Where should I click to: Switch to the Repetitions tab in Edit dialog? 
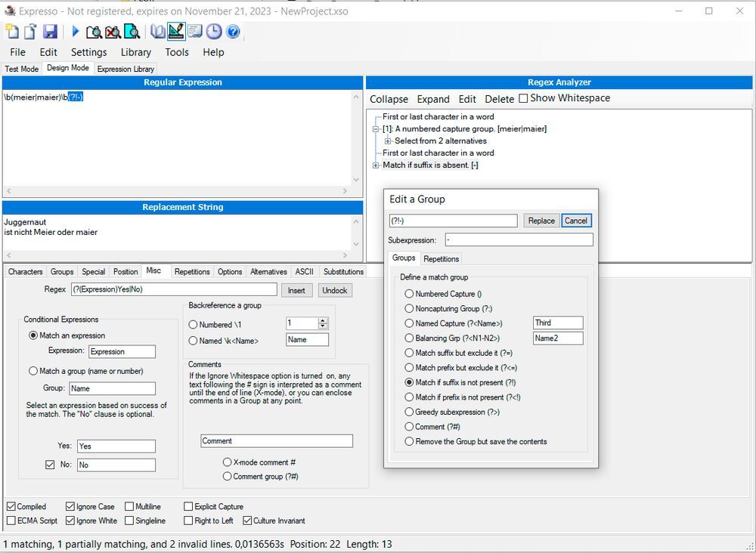pos(441,258)
